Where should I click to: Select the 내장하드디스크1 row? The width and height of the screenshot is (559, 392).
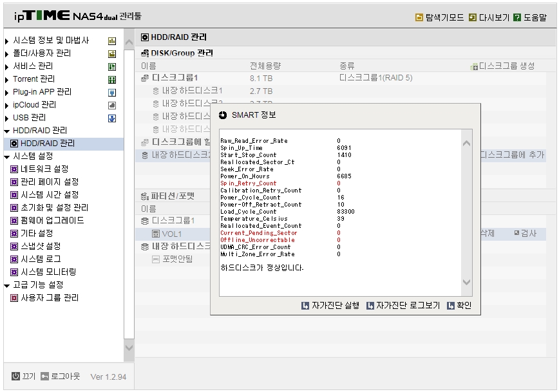tap(341, 91)
